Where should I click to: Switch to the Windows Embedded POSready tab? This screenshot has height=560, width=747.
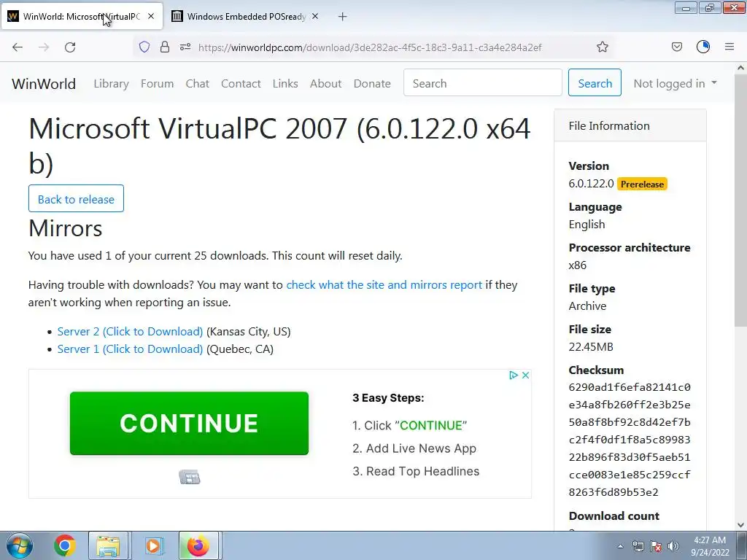coord(246,16)
